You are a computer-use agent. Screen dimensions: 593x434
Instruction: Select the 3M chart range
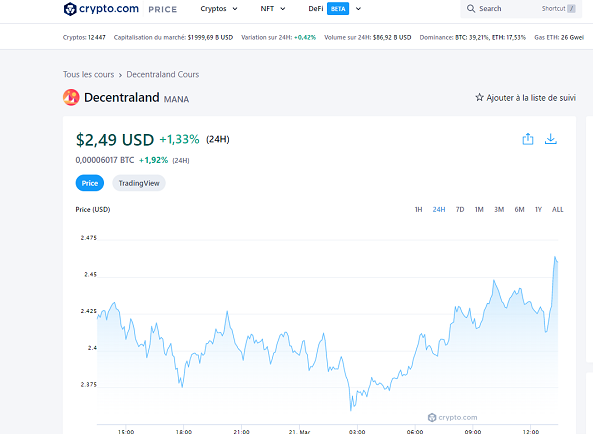(499, 209)
